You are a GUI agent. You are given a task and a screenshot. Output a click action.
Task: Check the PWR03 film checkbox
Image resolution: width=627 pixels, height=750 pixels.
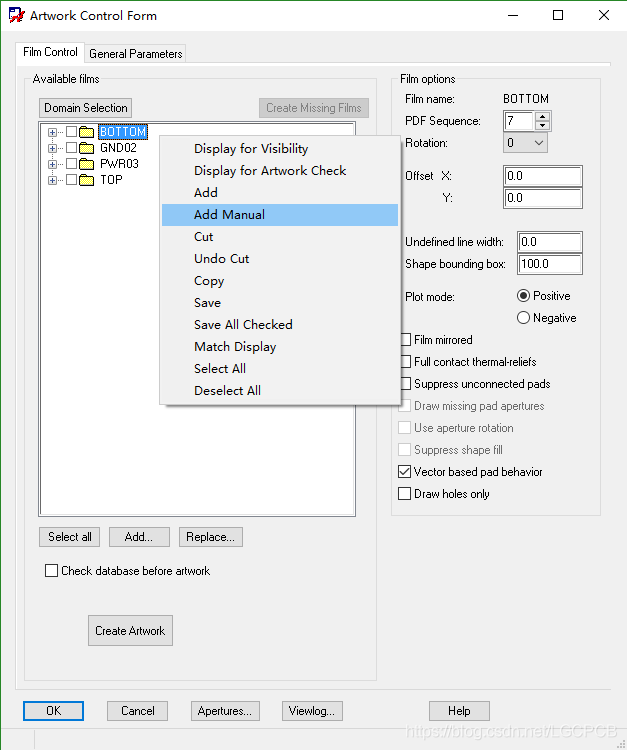pyautogui.click(x=71, y=164)
